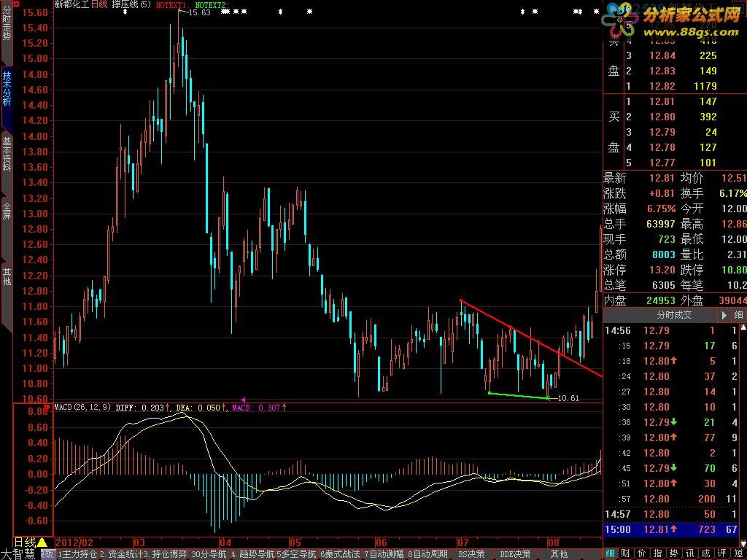
Task: Click the NOTEXT2 label
Action: pos(212,5)
